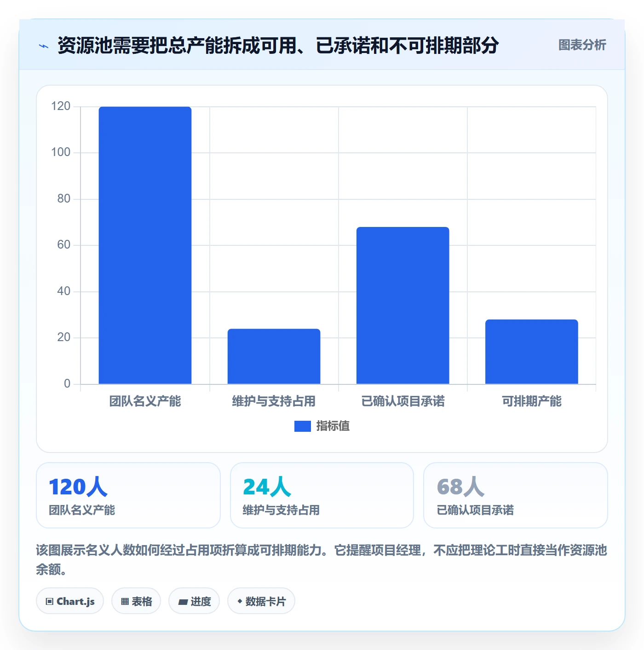This screenshot has height=650, width=644.
Task: Click the description paragraph starting 该图展示
Action: pyautogui.click(x=322, y=560)
